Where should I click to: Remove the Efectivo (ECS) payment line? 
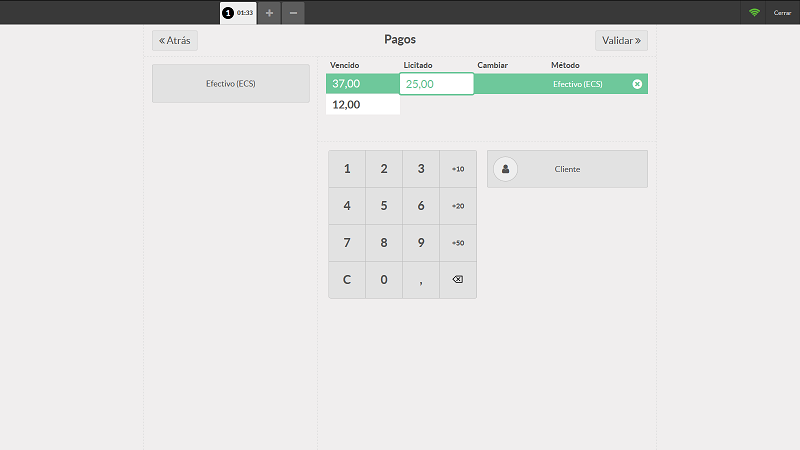637,84
